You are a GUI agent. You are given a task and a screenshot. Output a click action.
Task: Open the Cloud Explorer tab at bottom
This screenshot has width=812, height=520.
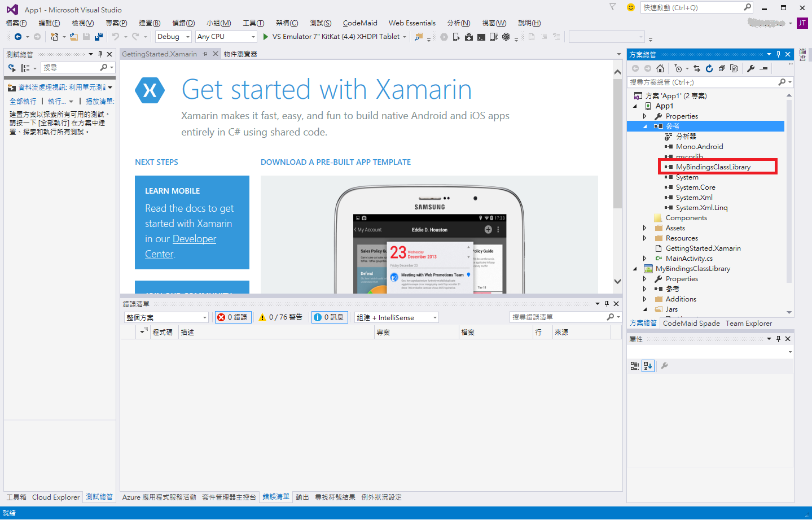coord(56,497)
